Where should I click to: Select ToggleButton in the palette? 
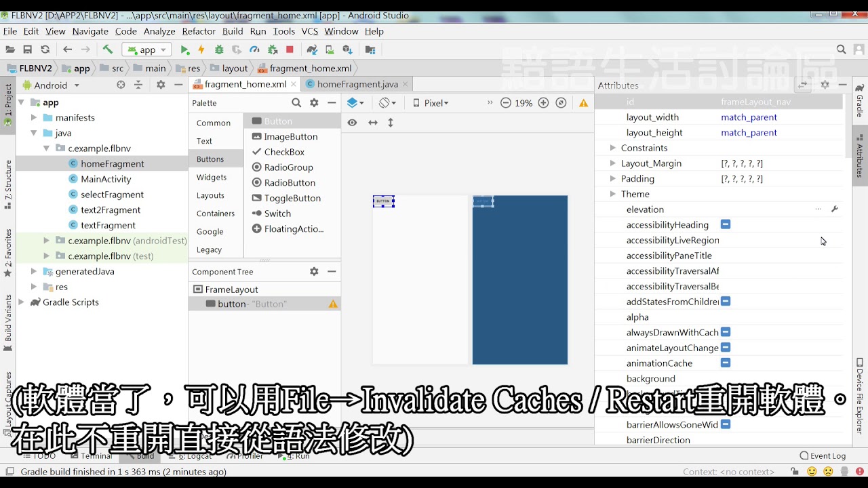click(x=292, y=198)
